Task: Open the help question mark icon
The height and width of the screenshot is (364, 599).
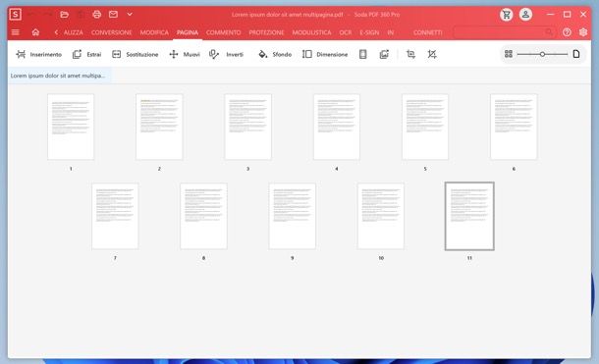Action: point(567,32)
